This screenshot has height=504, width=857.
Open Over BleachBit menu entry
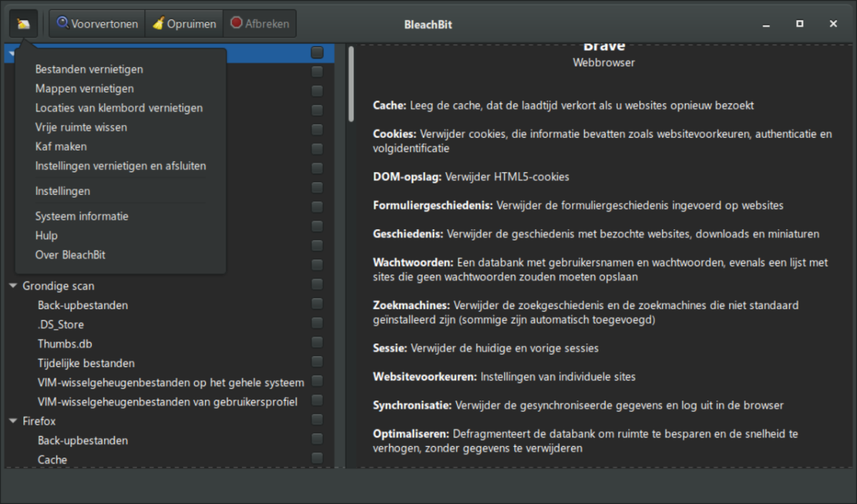click(70, 255)
